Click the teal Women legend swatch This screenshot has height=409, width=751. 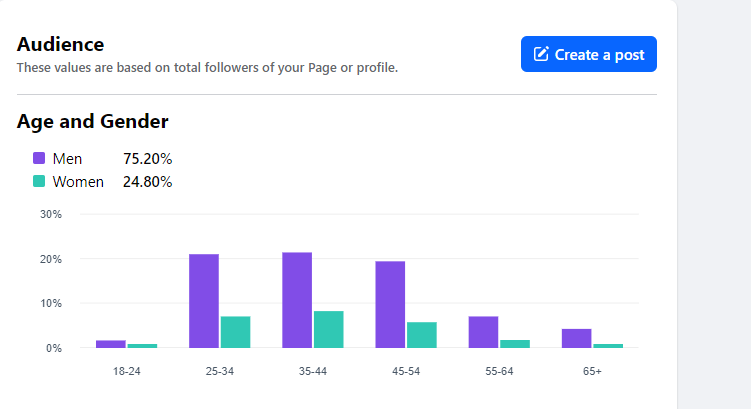[x=39, y=181]
